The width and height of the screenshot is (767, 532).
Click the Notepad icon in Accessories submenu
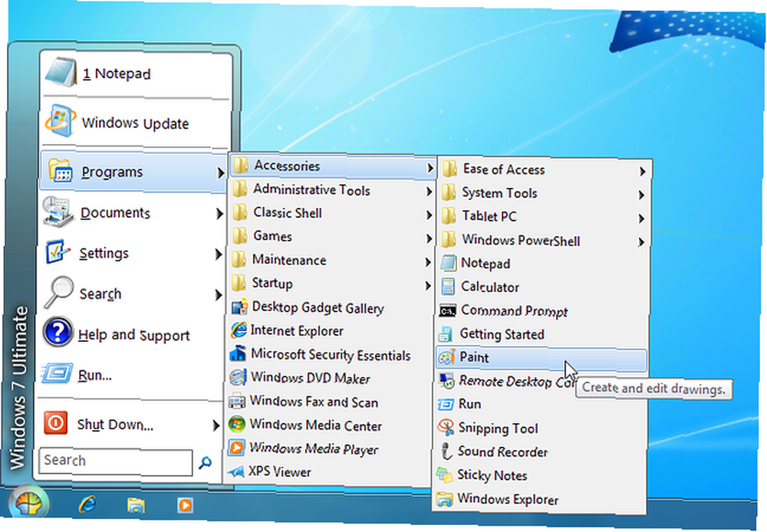pyautogui.click(x=448, y=263)
